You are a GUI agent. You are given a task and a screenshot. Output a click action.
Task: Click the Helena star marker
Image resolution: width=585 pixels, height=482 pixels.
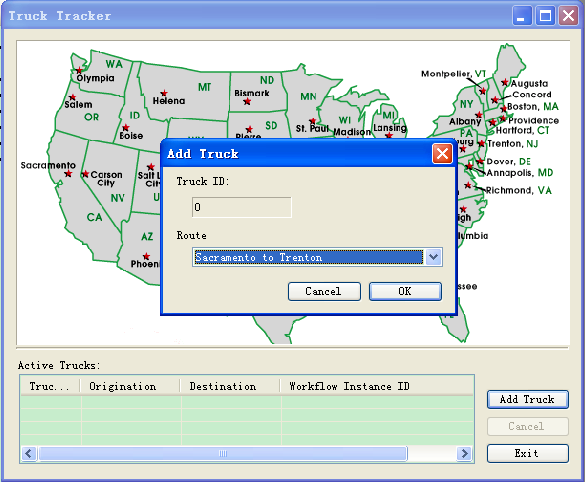tap(164, 93)
